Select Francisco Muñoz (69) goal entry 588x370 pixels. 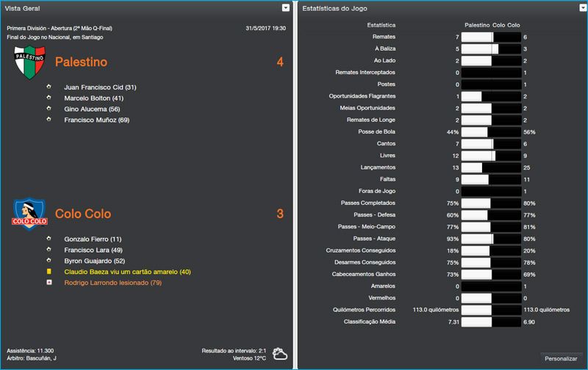[96, 120]
